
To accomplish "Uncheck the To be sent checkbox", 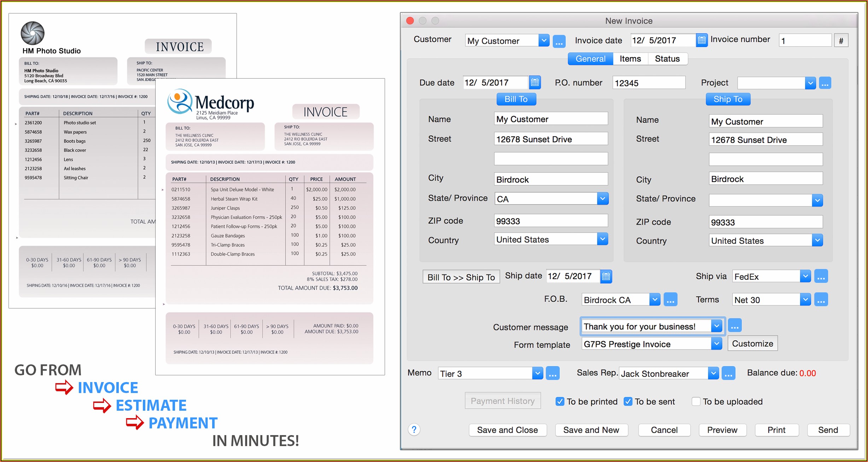I will click(x=628, y=402).
